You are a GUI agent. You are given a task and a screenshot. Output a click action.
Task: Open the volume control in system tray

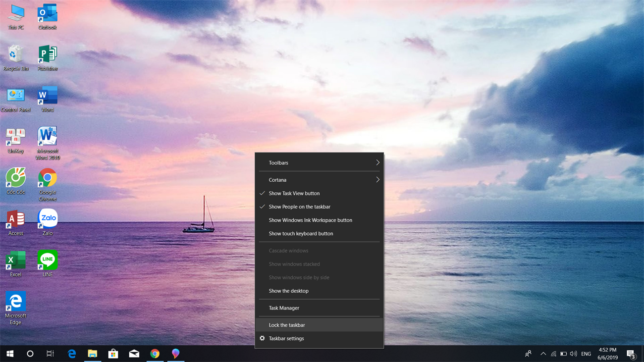point(573,354)
